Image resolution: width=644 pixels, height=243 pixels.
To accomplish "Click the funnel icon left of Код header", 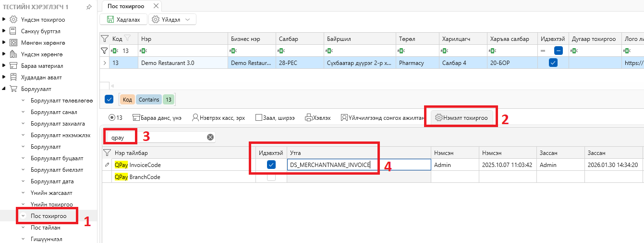I will pyautogui.click(x=104, y=38).
